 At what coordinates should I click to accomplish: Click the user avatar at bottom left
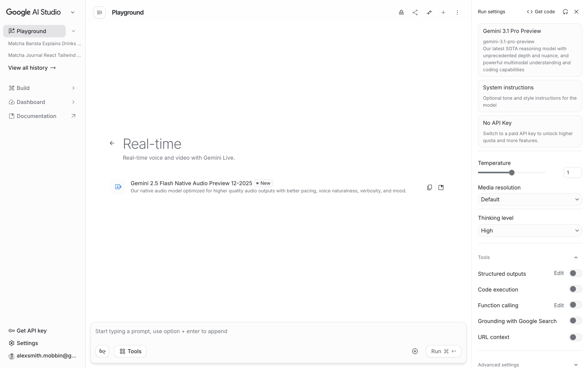point(12,356)
